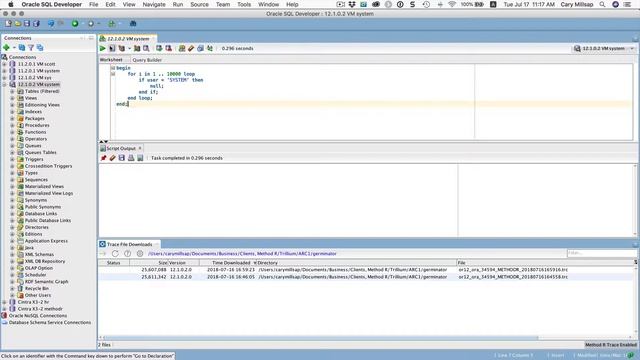Add a new connection with green plus

tap(6, 48)
